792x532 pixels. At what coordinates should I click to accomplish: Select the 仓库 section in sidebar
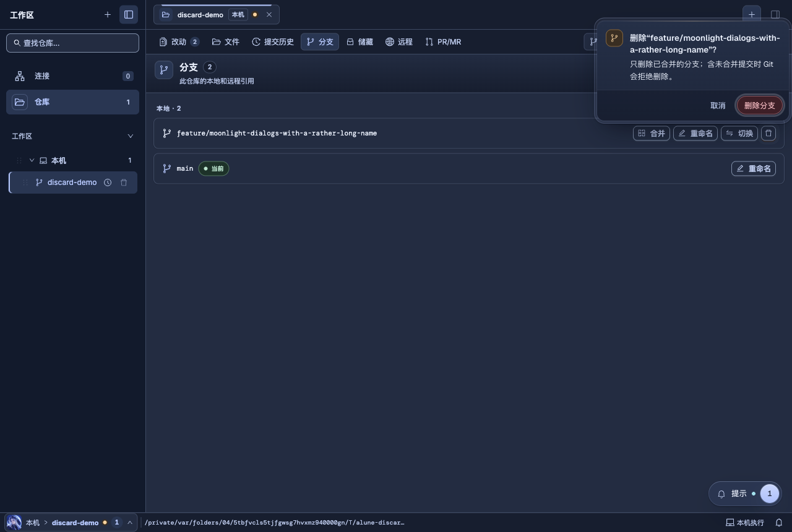[72, 102]
